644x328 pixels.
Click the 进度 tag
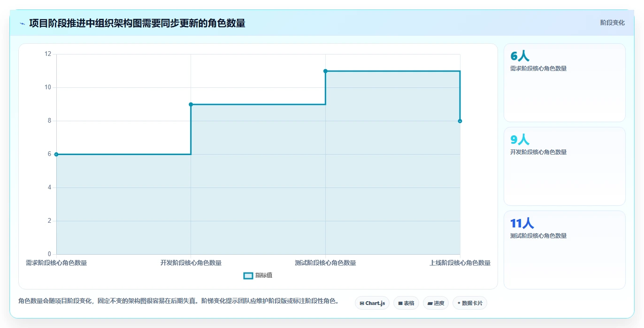click(x=436, y=303)
